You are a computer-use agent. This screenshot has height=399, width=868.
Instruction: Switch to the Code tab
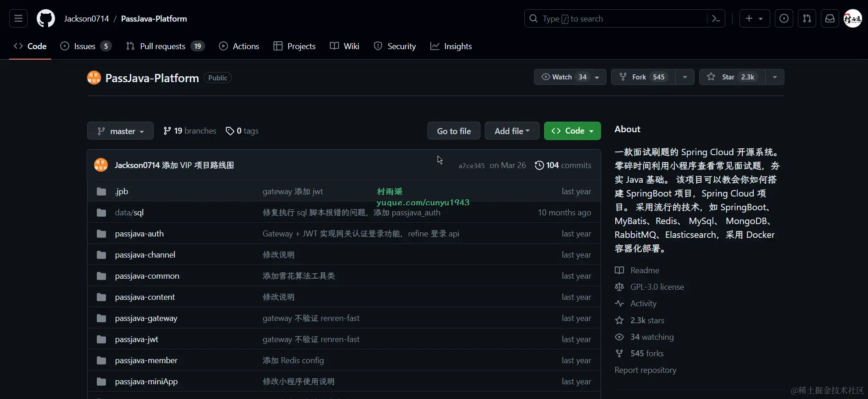(x=30, y=46)
